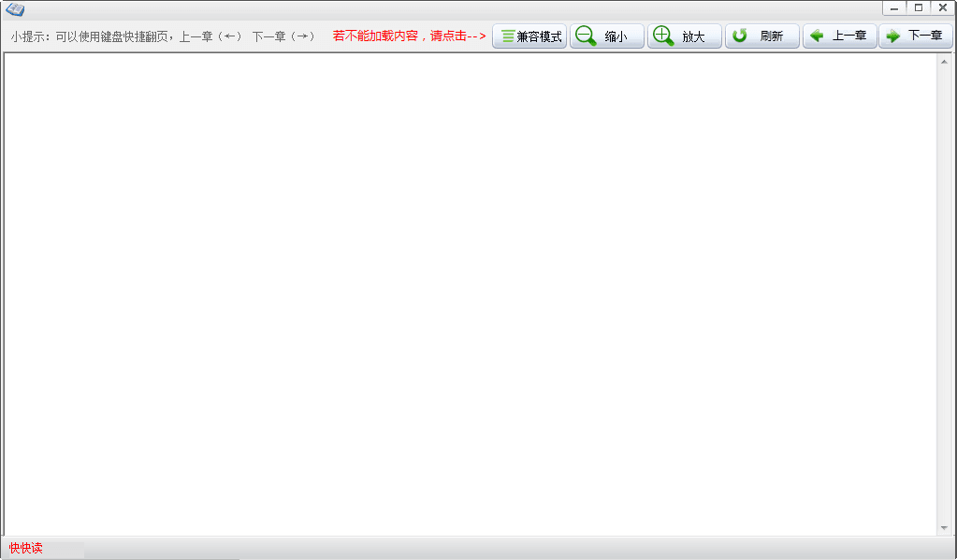
Task: Click the zoom-in magnifier icon
Action: tap(663, 36)
